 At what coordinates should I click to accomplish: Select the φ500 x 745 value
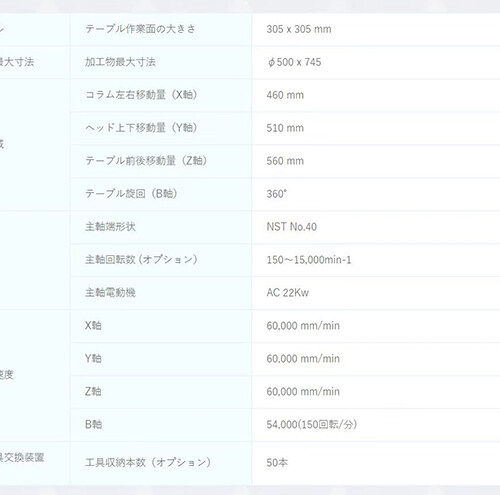[x=294, y=62]
